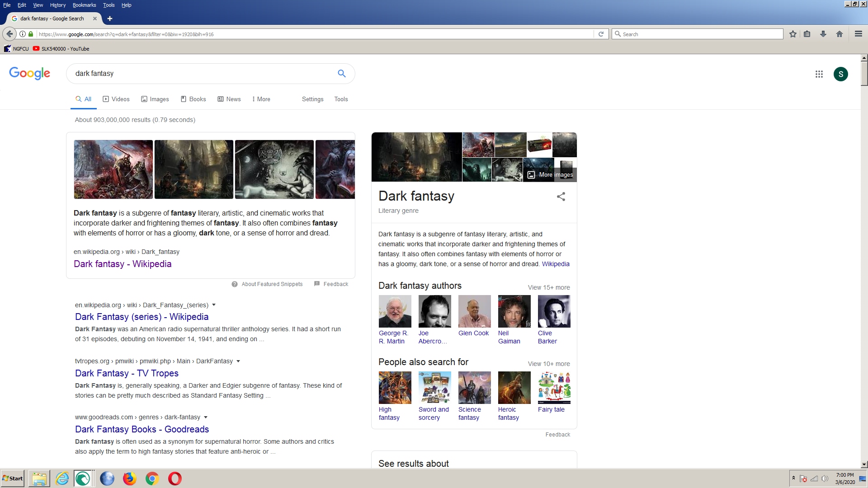Click the site info icon in address bar

point(23,34)
